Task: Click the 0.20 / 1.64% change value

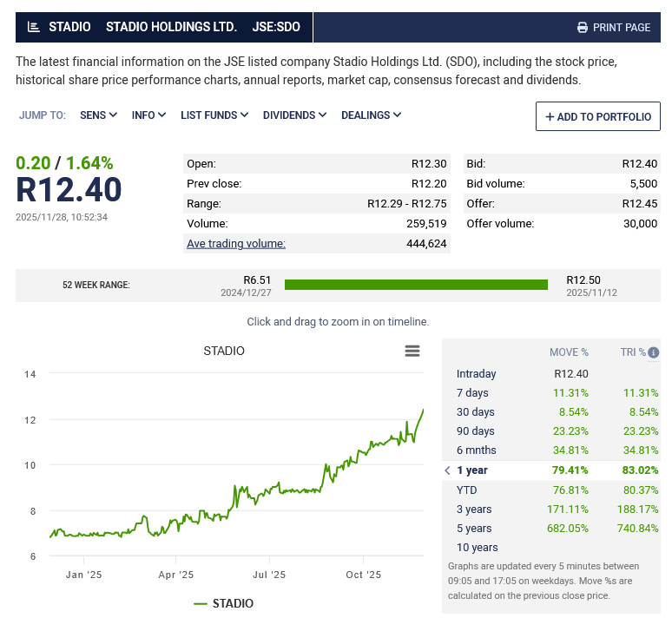Action: [64, 163]
